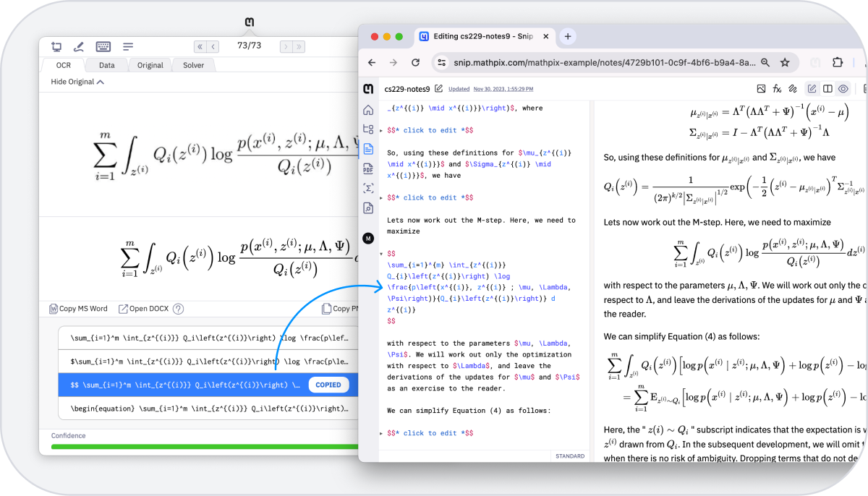Viewport: 868px width, 496px height.
Task: Open the PDF icon in sidebar
Action: 368,168
